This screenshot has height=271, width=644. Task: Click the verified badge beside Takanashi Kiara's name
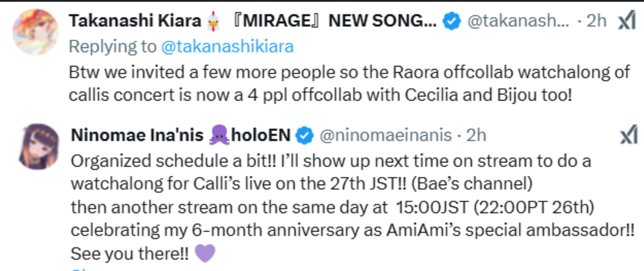tap(451, 21)
